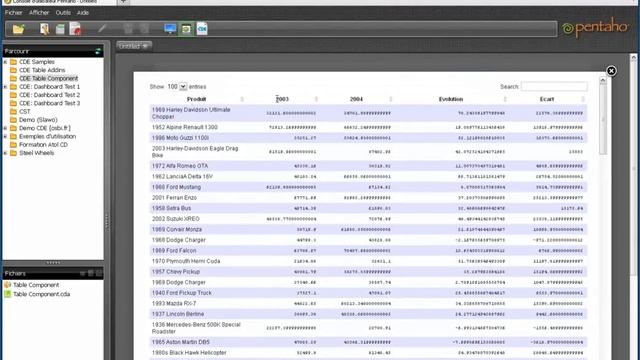Select the Untitled tab
Image resolution: width=640 pixels, height=360 pixels.
[134, 46]
